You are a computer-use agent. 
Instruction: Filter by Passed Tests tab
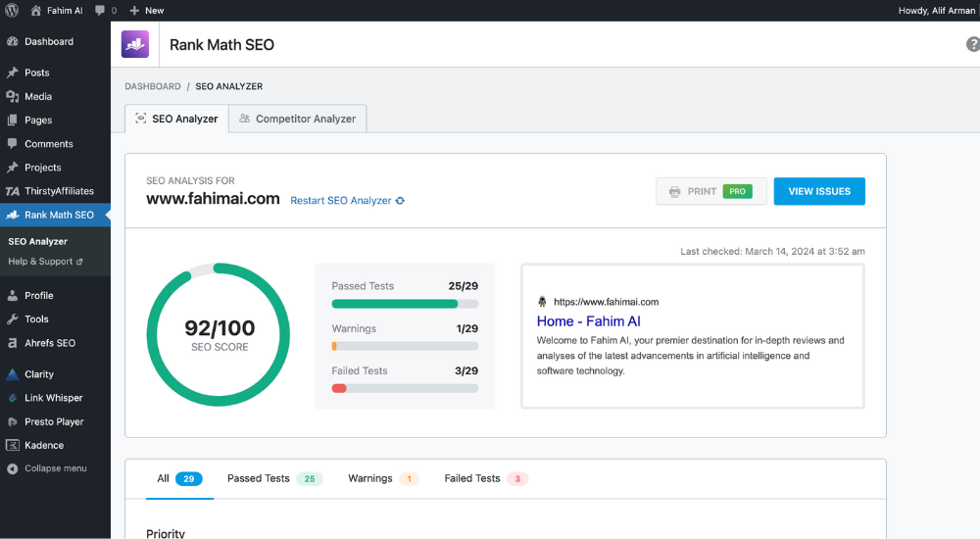pyautogui.click(x=274, y=479)
